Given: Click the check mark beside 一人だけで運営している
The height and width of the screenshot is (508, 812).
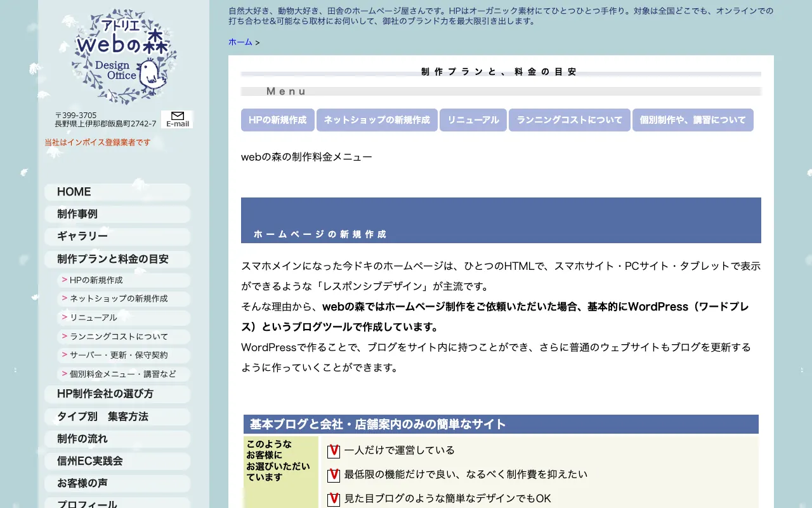Looking at the screenshot, I should click(x=334, y=451).
